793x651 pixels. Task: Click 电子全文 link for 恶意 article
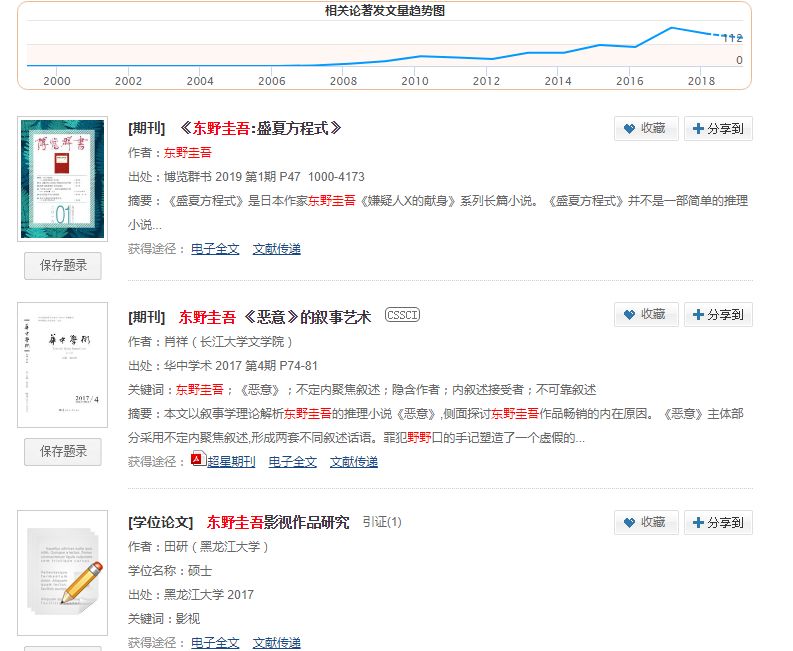pos(292,462)
